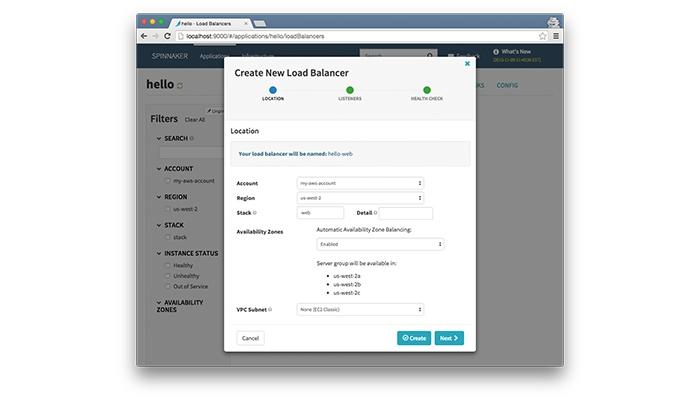700x400 pixels.
Task: Open the Config tab
Action: (x=507, y=85)
